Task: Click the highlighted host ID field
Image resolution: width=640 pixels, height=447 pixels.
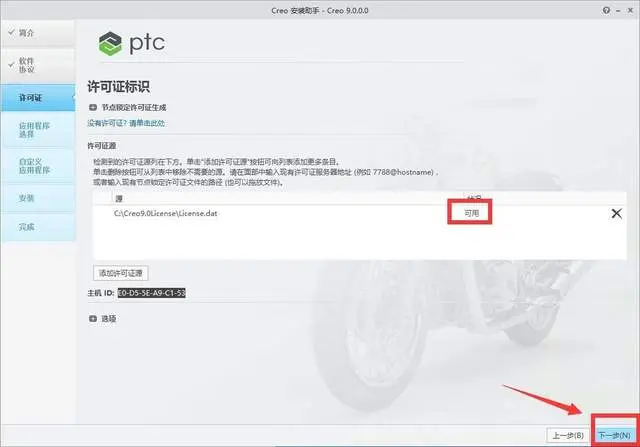Action: point(151,293)
